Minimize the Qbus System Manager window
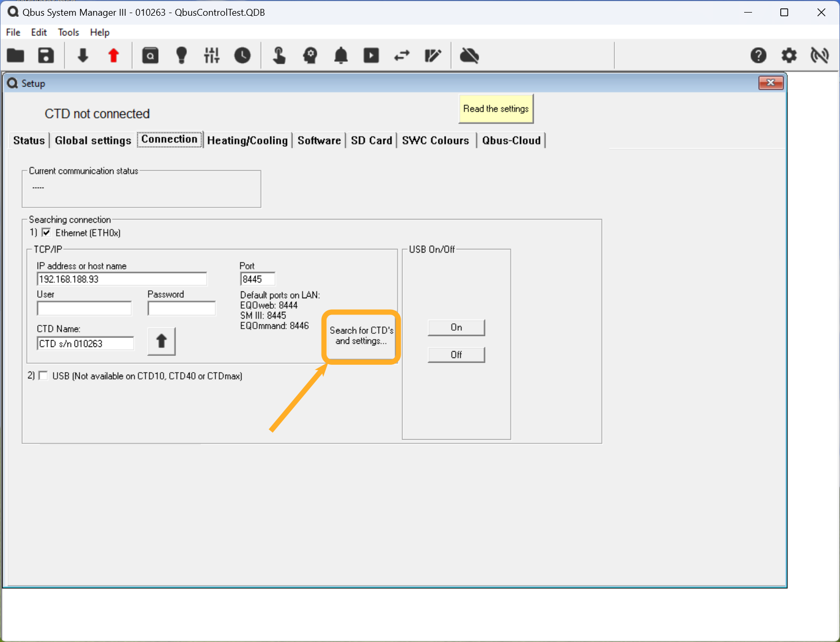The width and height of the screenshot is (840, 642). click(x=748, y=12)
